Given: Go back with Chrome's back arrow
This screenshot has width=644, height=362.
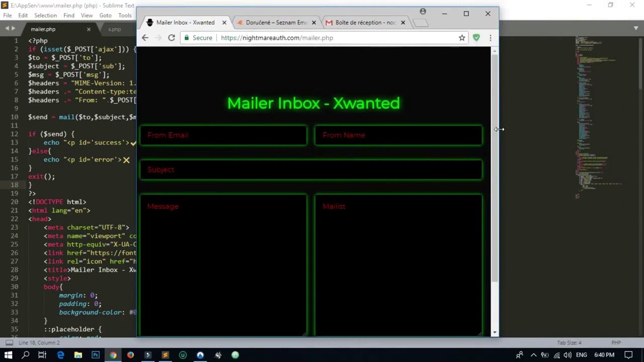Looking at the screenshot, I should 145,38.
